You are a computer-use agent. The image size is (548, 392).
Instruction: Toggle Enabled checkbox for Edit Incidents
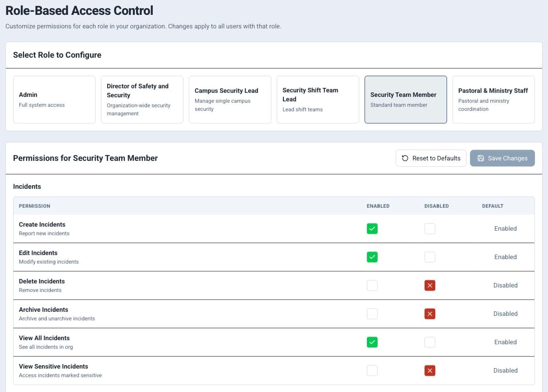point(372,257)
